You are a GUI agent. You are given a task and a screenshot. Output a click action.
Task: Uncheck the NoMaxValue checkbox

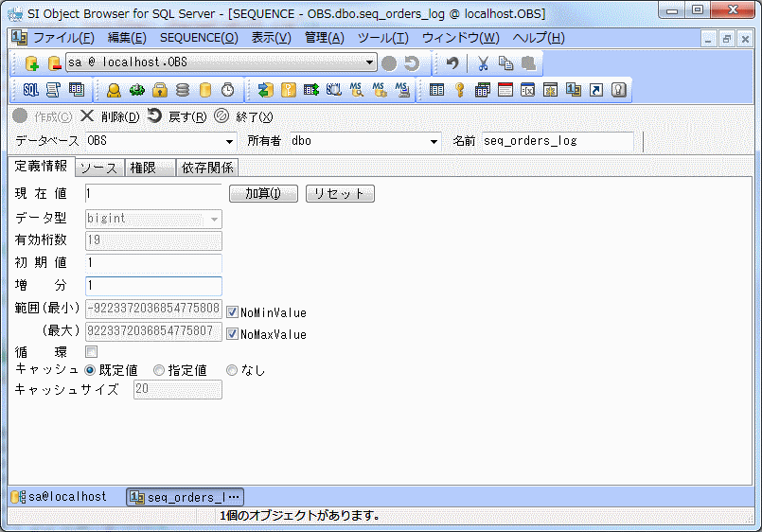232,334
